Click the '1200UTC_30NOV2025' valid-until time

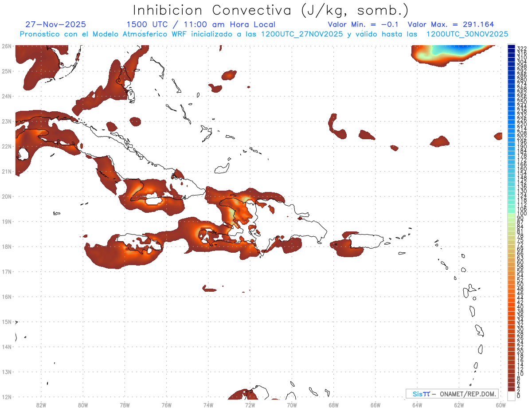coord(467,34)
